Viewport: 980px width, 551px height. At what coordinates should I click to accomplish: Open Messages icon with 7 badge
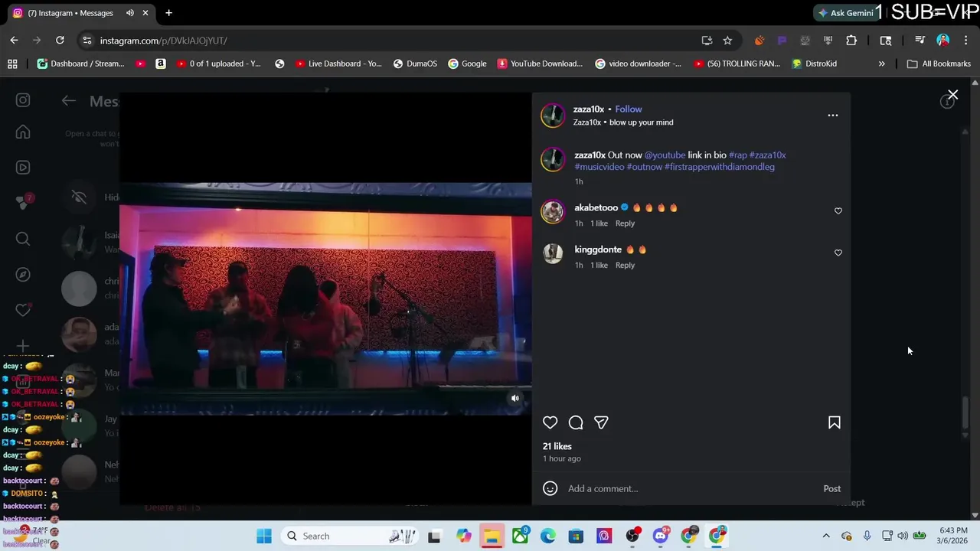(23, 203)
